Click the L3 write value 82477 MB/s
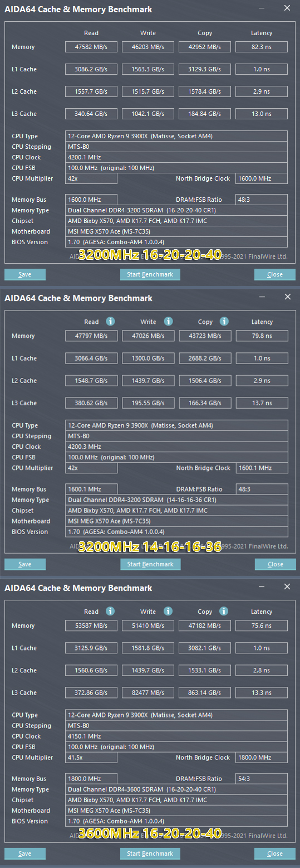 click(148, 692)
